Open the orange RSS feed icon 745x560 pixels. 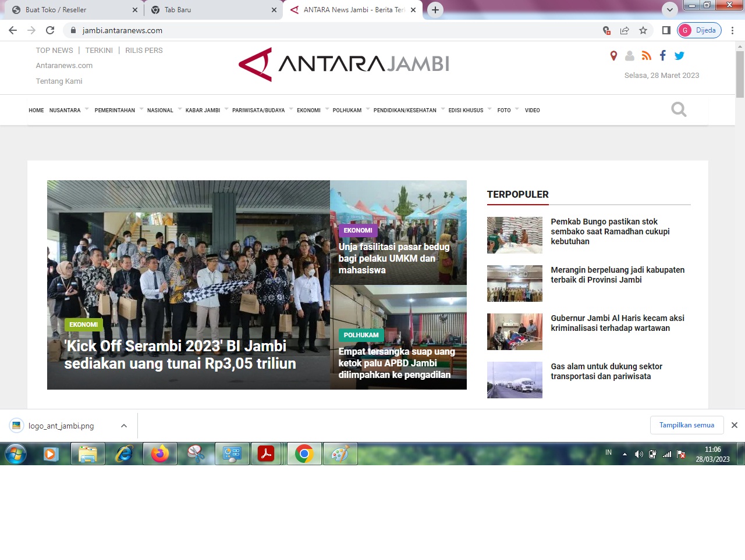pos(646,56)
